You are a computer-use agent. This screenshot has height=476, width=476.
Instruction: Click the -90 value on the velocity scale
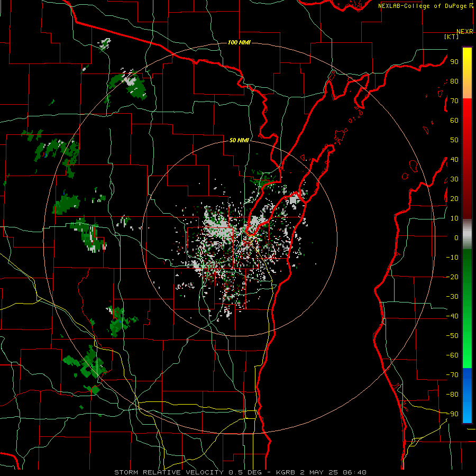tap(452, 414)
